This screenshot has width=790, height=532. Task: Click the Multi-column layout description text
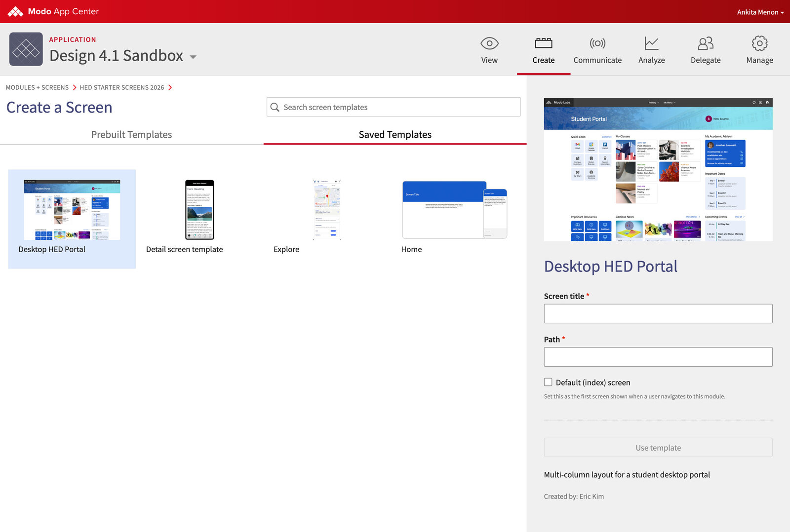pos(627,475)
